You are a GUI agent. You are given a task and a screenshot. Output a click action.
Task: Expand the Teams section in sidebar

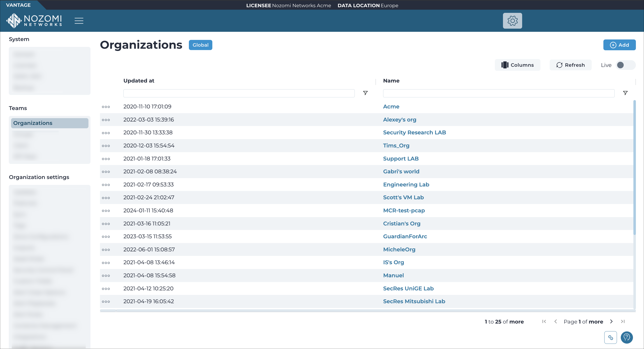[18, 108]
